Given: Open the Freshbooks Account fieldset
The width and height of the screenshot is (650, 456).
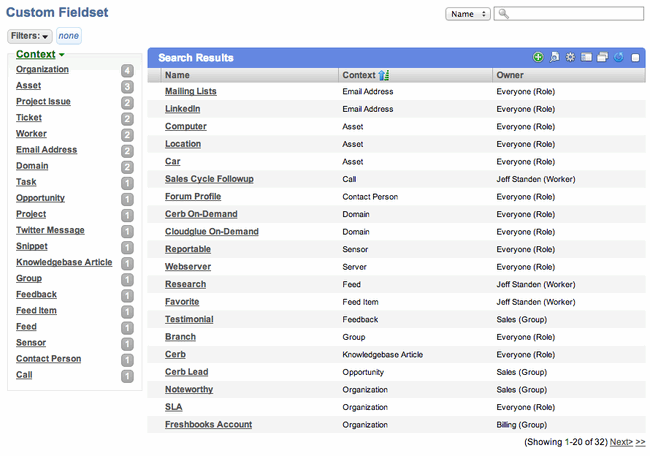Looking at the screenshot, I should coord(209,424).
